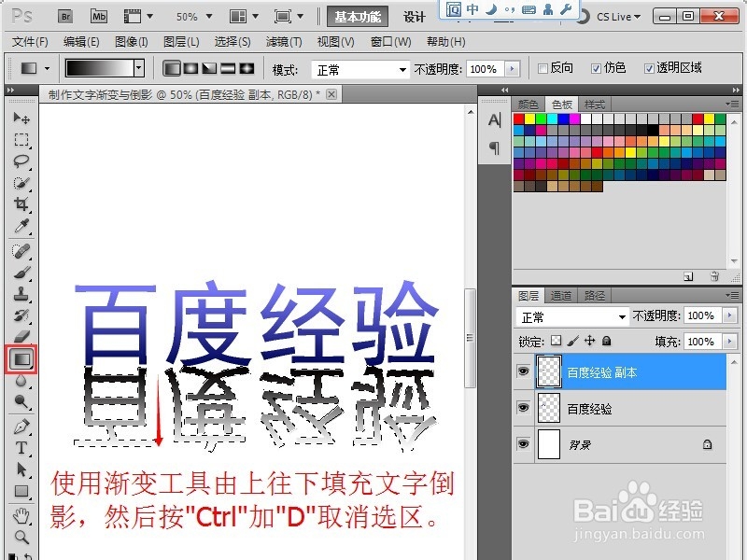
Task: Select the 百度经验 副本 layer thumbnail
Action: (x=549, y=371)
